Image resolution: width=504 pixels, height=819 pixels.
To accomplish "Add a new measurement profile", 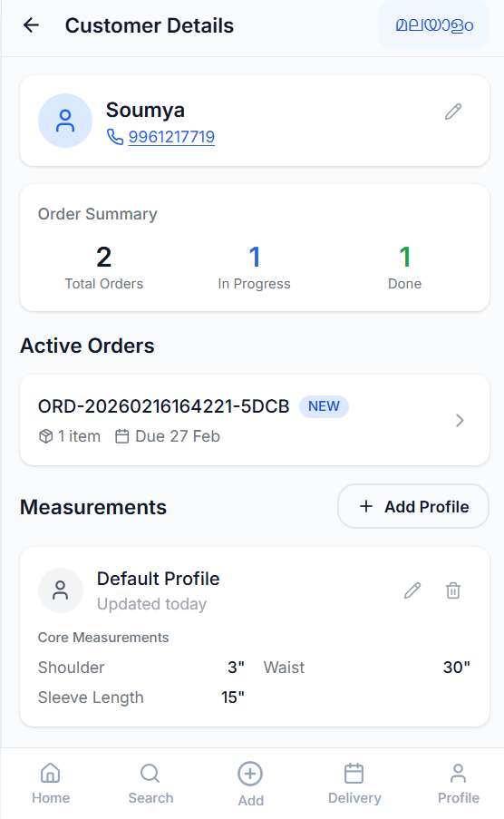I will point(413,506).
